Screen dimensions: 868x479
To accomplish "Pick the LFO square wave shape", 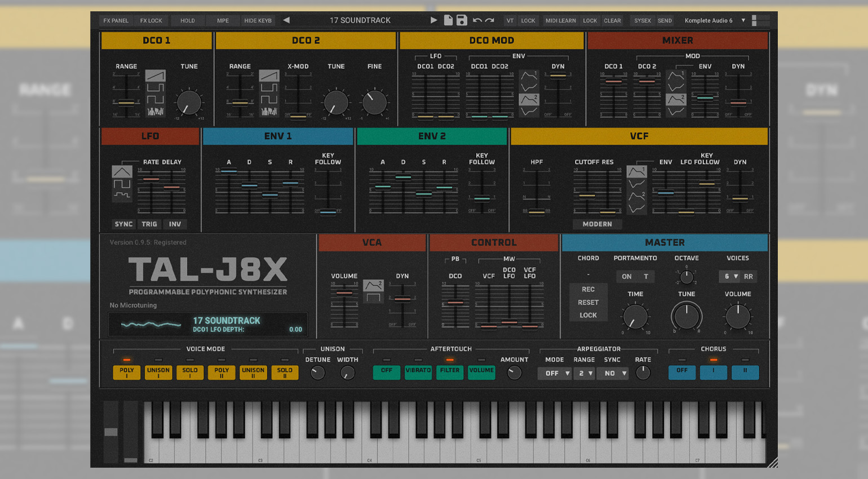I will coord(122,184).
